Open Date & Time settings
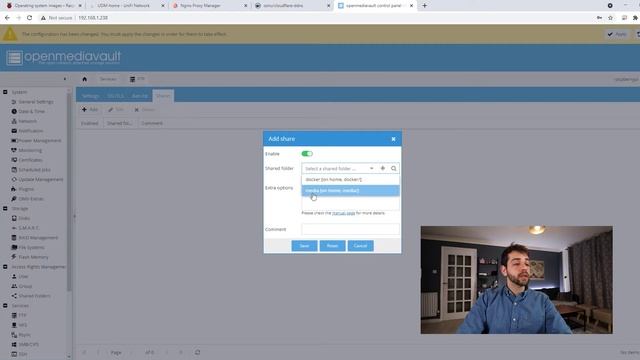This screenshot has height=360, width=640. [x=31, y=111]
